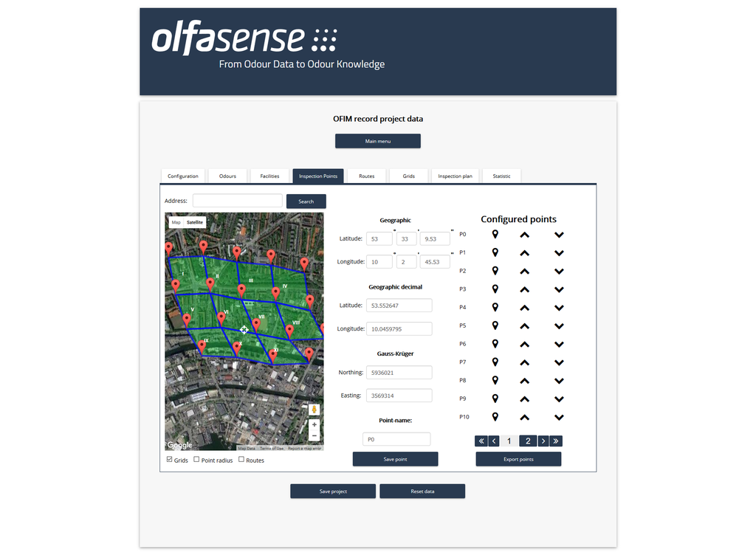The image size is (756, 555).
Task: Jump to last page of points
Action: [x=556, y=441]
